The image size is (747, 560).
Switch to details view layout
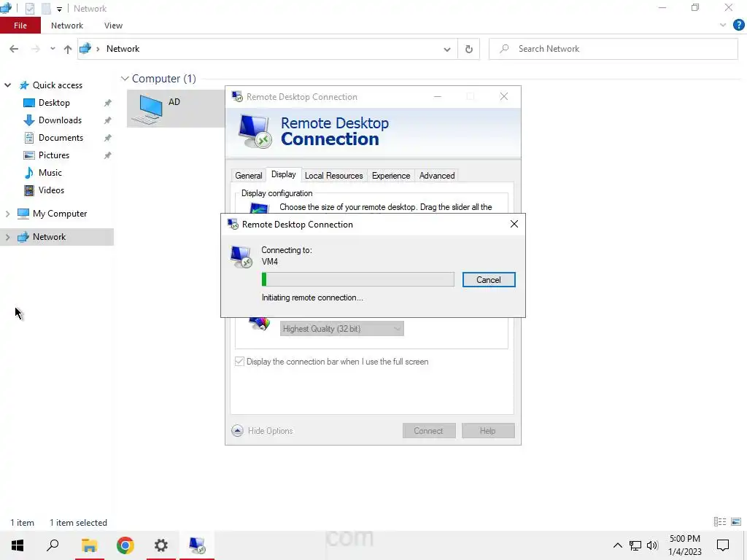[719, 522]
